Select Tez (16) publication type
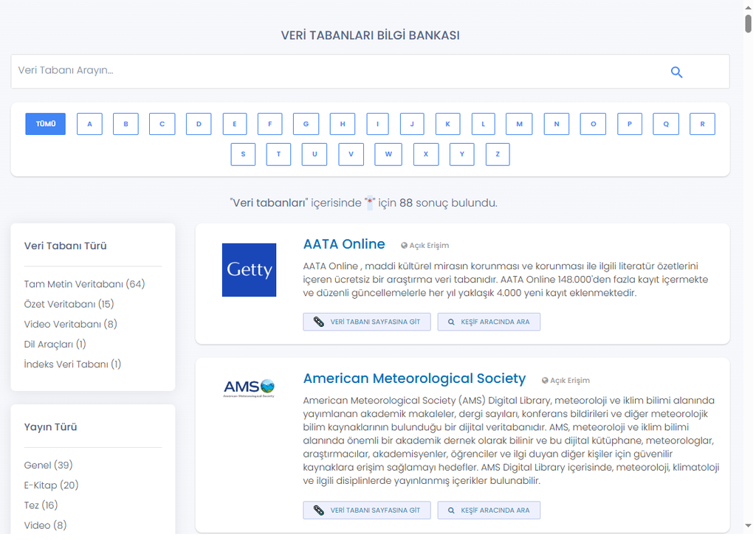The image size is (756, 540). [41, 505]
